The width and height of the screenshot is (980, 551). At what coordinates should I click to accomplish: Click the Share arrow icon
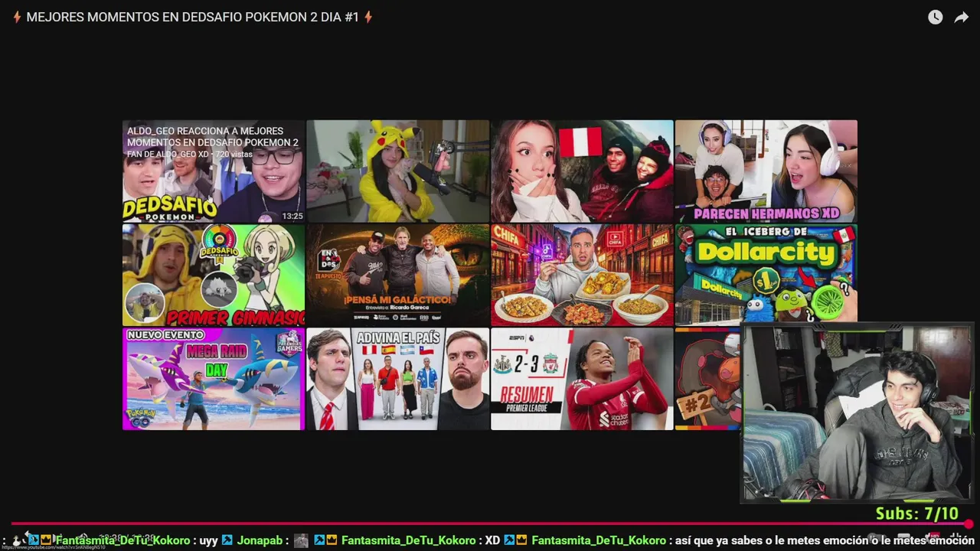[961, 17]
